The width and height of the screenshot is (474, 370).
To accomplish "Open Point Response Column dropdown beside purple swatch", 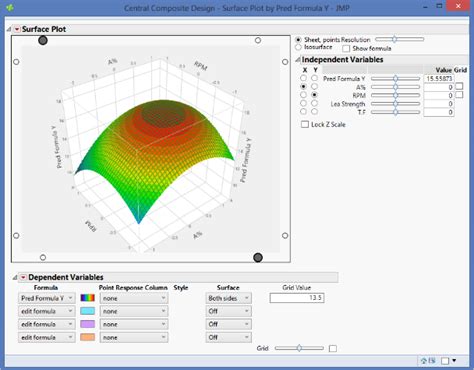I will click(134, 324).
